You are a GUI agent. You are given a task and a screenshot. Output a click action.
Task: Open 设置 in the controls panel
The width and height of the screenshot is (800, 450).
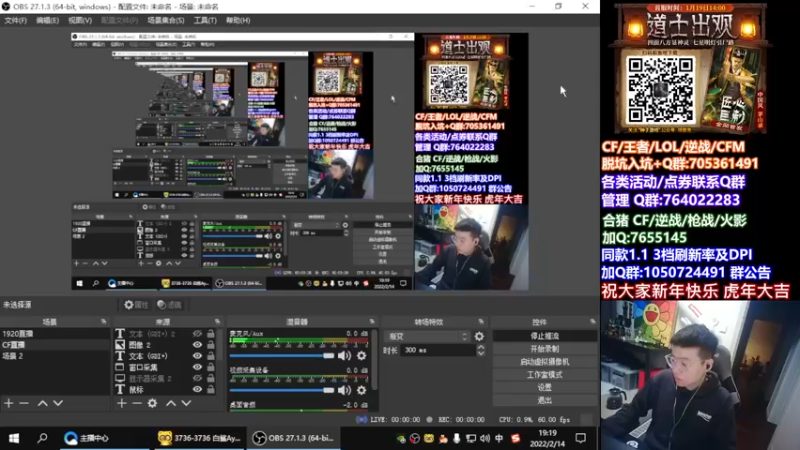tap(544, 387)
